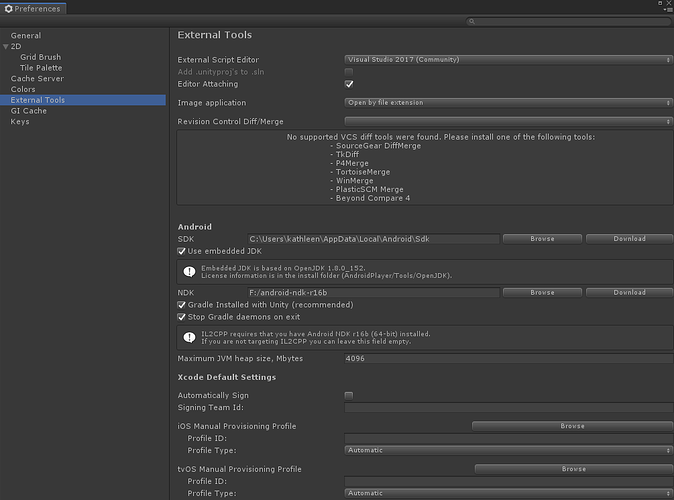This screenshot has width=674, height=500.
Task: Click Browse for the Android SDK path
Action: [x=541, y=239]
